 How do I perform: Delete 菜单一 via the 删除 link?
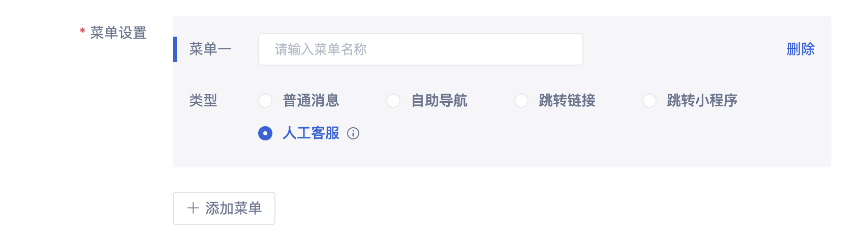coord(800,49)
